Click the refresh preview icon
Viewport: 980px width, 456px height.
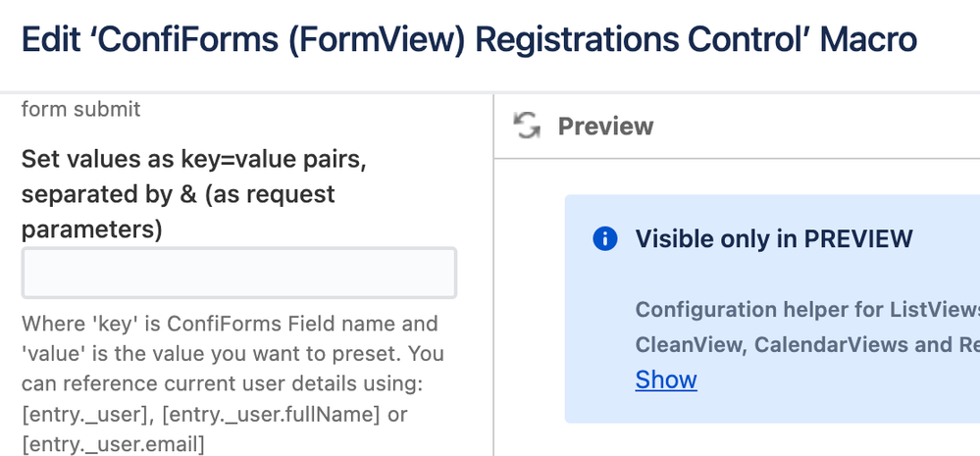click(527, 126)
